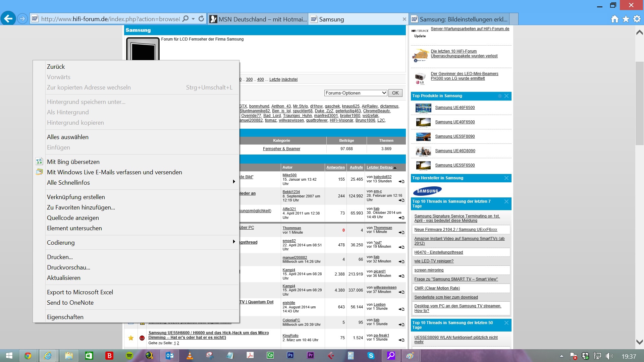The image size is (644, 362).
Task: Open author profile Mike500
Action: click(289, 175)
